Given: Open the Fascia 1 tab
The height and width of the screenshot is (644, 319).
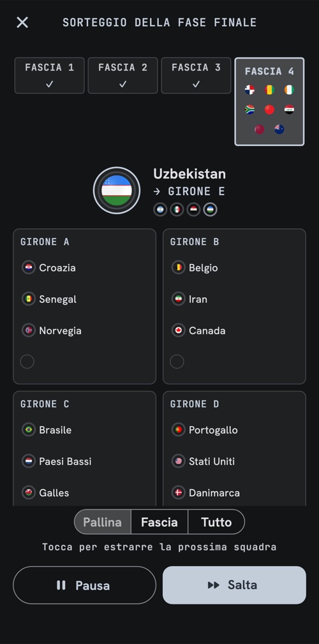Looking at the screenshot, I should coord(49,76).
